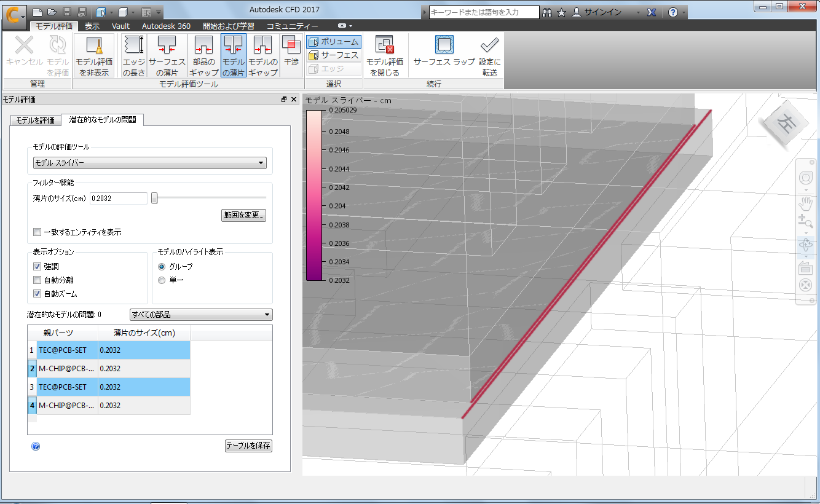Open the navigation steering wheel
Screen dimensions: 820x504
pos(805,178)
